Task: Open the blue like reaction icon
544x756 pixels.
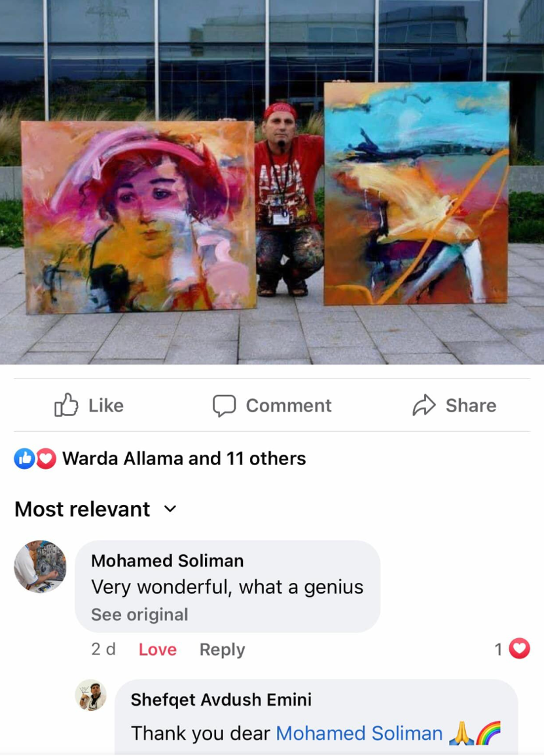Action: tap(24, 459)
